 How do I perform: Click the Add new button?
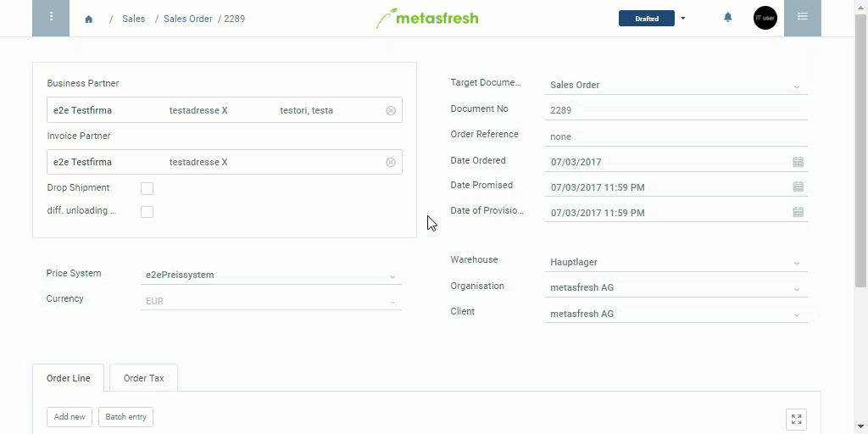(x=70, y=417)
